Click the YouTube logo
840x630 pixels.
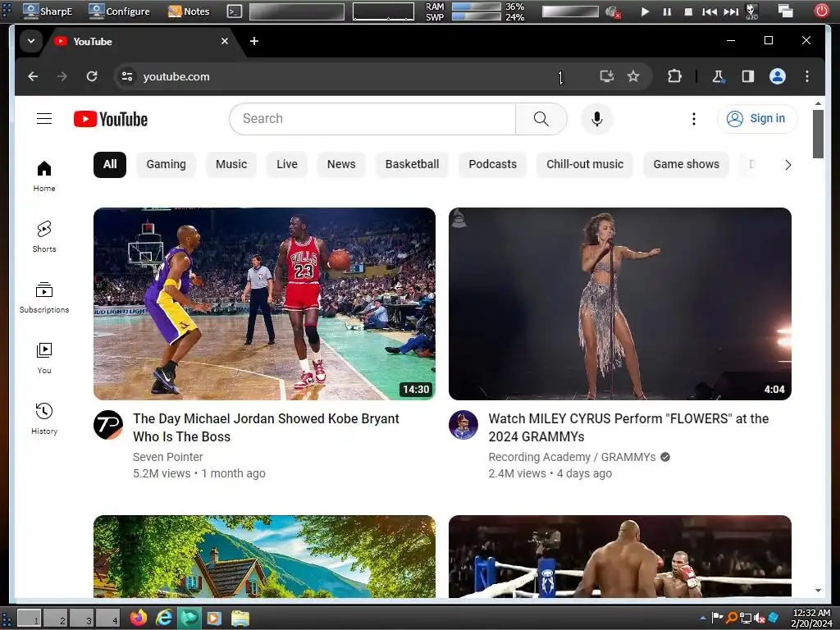tap(111, 119)
